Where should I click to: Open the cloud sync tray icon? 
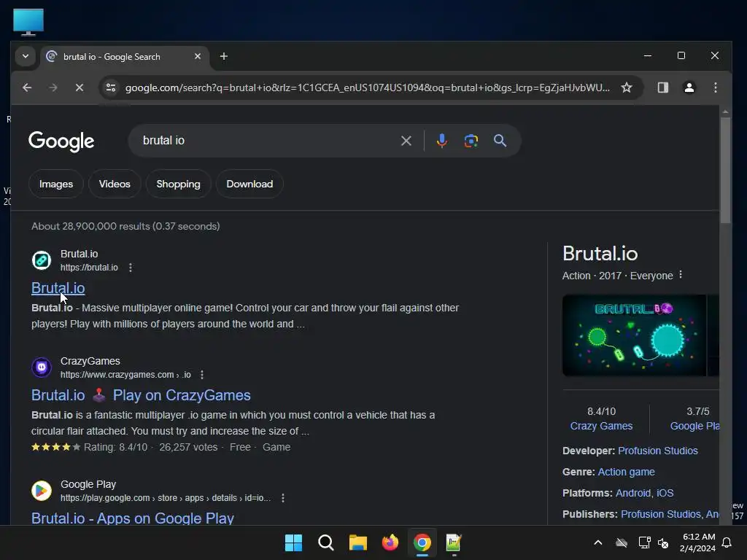pyautogui.click(x=622, y=542)
